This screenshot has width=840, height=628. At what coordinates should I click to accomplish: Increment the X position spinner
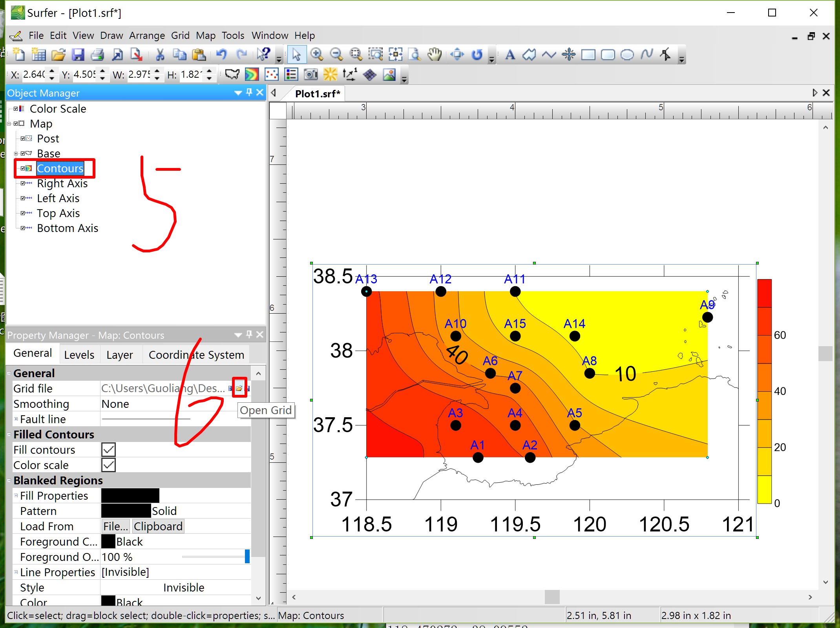[52, 71]
